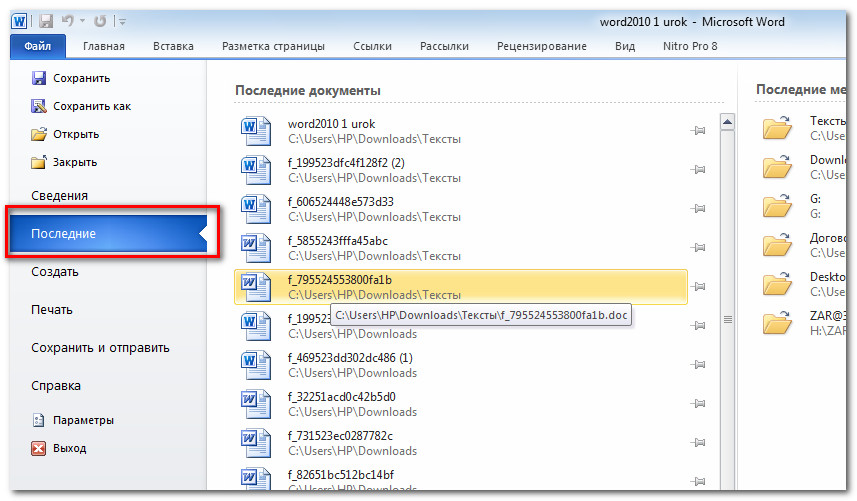Click the recent documents list scrollbar
This screenshot has width=857, height=501.
[728, 320]
